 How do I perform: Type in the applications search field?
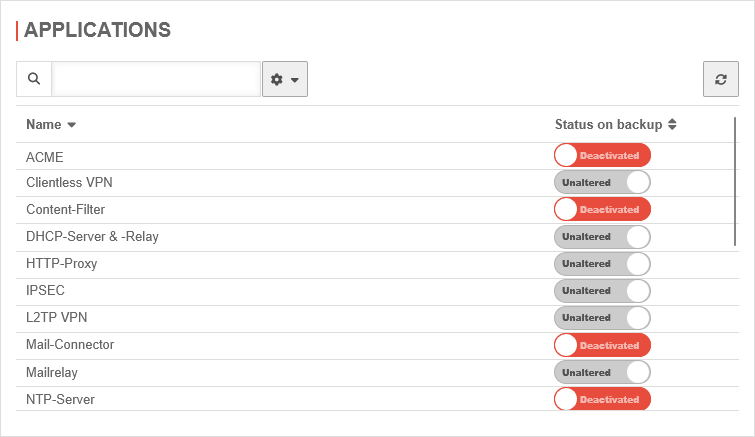coord(156,79)
